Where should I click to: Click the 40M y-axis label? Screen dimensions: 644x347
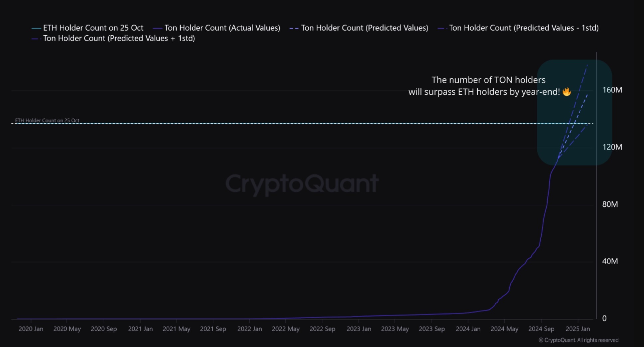coord(610,261)
